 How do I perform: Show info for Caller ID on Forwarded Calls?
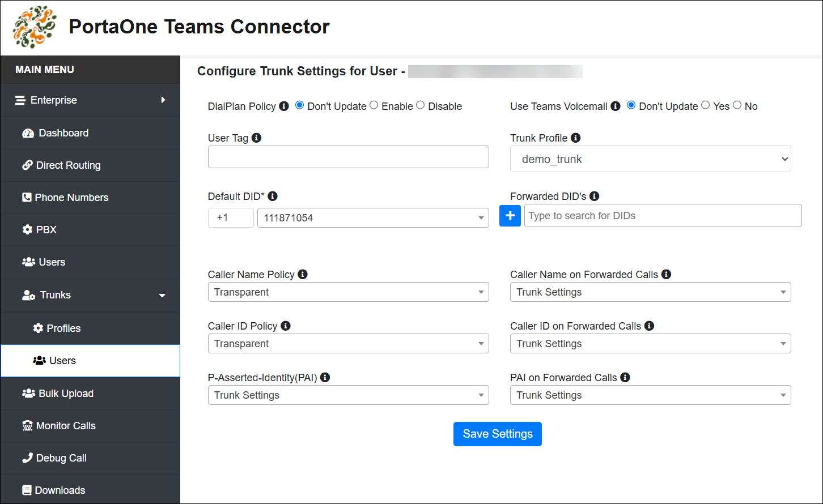point(650,326)
